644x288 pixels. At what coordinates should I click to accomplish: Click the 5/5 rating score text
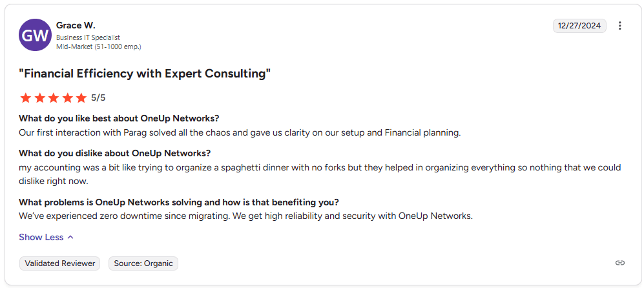[98, 98]
